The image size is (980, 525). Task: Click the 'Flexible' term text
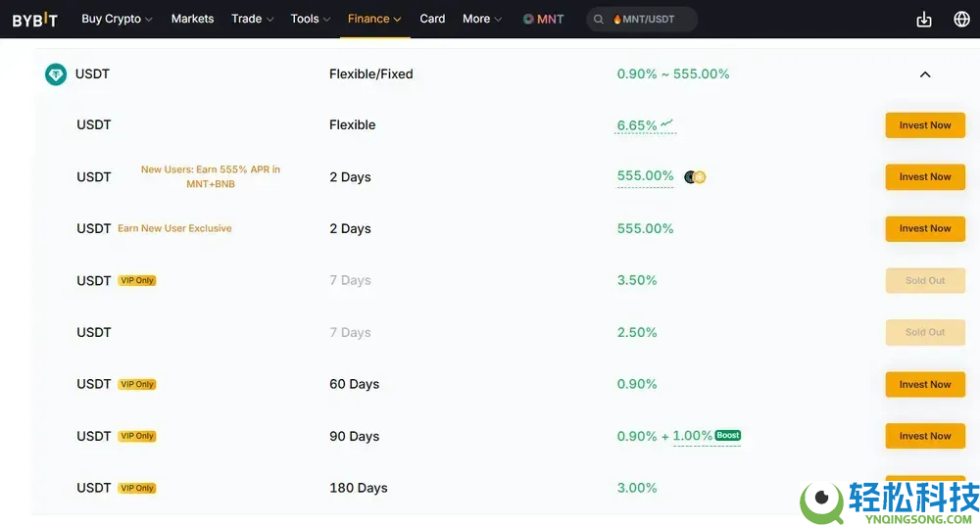click(353, 125)
